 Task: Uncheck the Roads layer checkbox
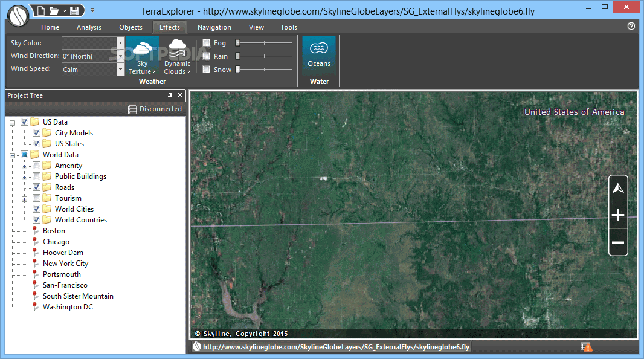tap(37, 187)
